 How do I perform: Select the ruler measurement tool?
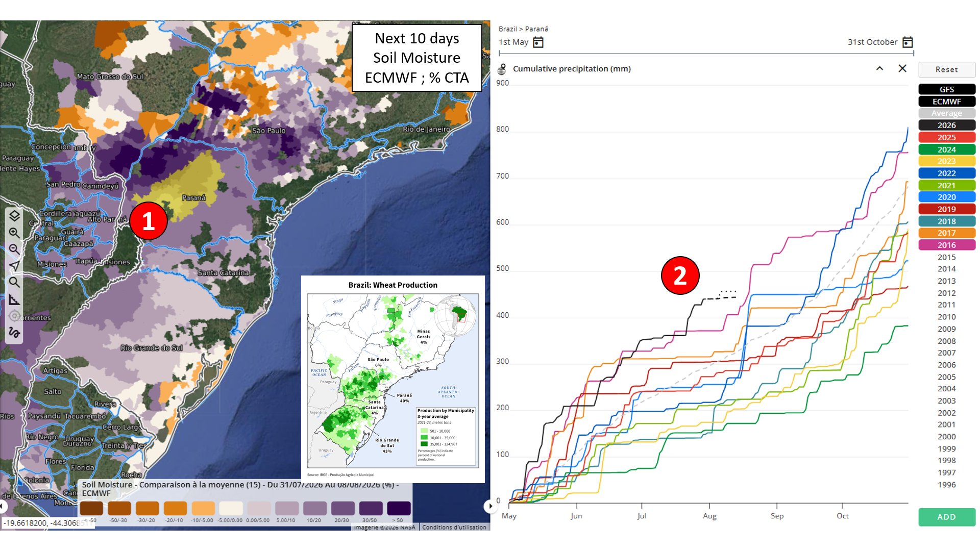14,299
